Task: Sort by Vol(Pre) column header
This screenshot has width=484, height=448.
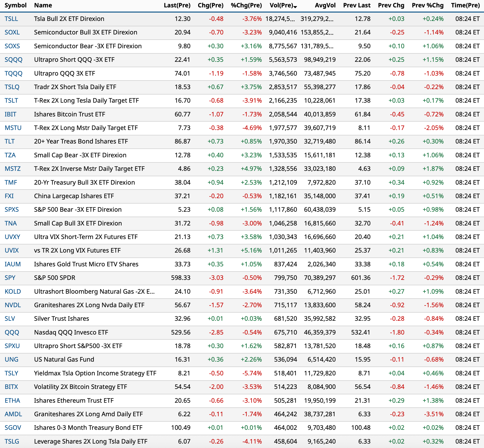Action: pos(281,5)
